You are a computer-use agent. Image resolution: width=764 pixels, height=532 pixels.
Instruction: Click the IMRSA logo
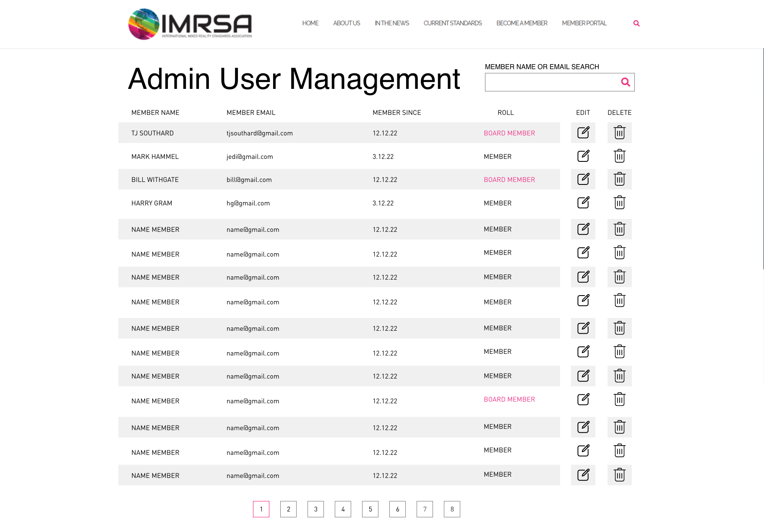190,24
